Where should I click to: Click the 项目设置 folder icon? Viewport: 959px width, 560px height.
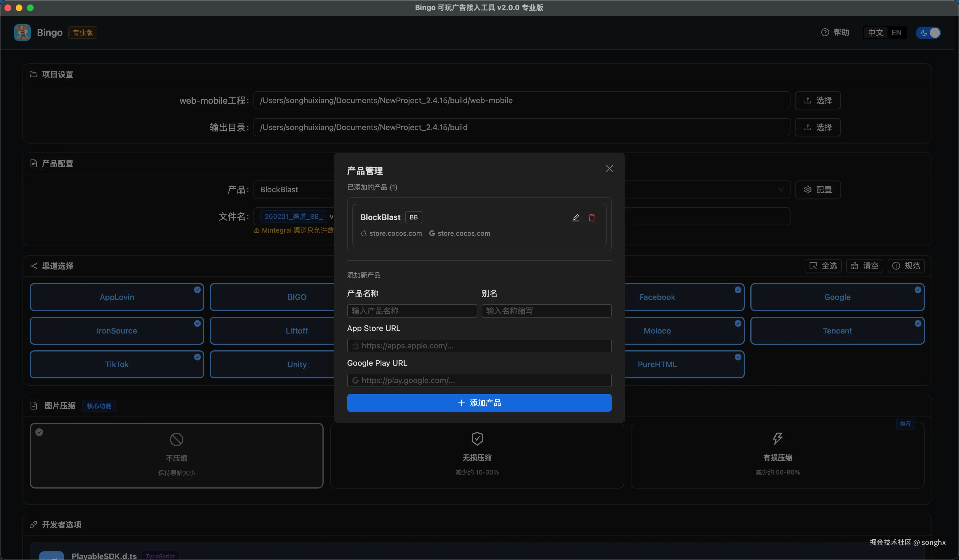click(33, 74)
